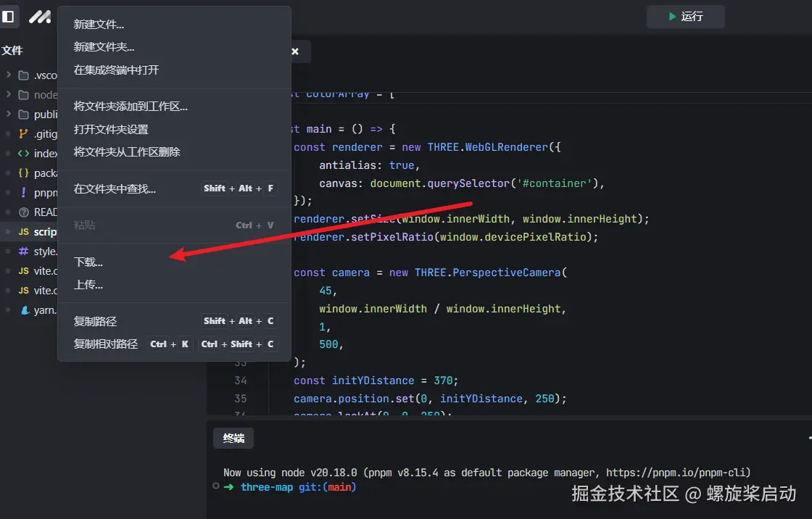The width and height of the screenshot is (812, 519).
Task: Click three-map prompt text in terminal
Action: pyautogui.click(x=267, y=487)
